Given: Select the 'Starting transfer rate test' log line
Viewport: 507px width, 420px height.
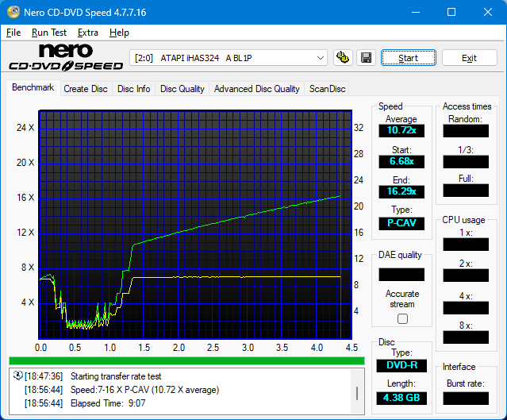Looking at the screenshot, I should click(116, 376).
